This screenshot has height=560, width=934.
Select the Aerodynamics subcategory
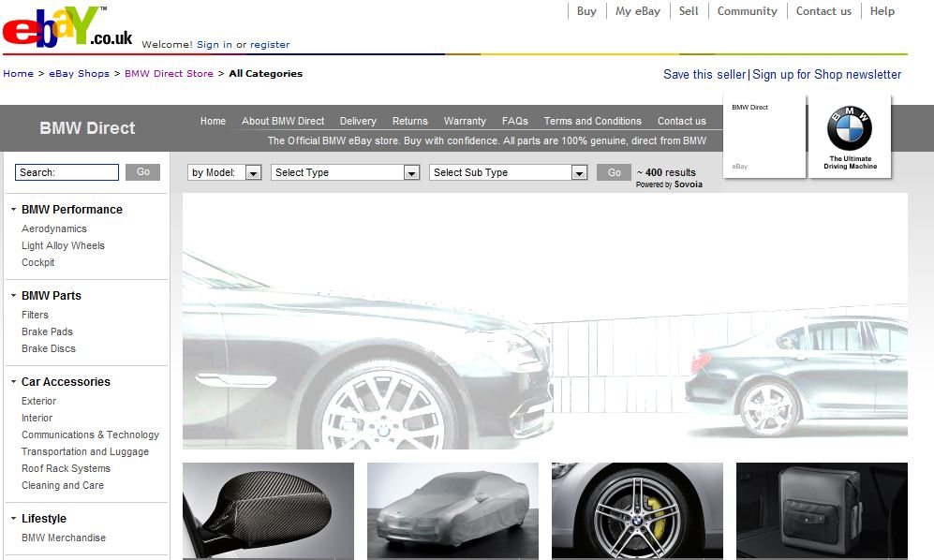click(x=54, y=228)
